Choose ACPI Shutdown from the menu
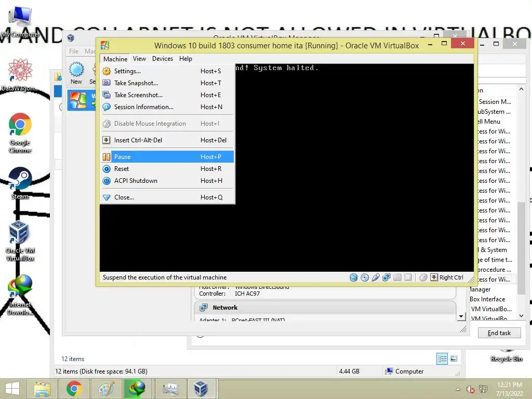The image size is (532, 399). (167, 181)
